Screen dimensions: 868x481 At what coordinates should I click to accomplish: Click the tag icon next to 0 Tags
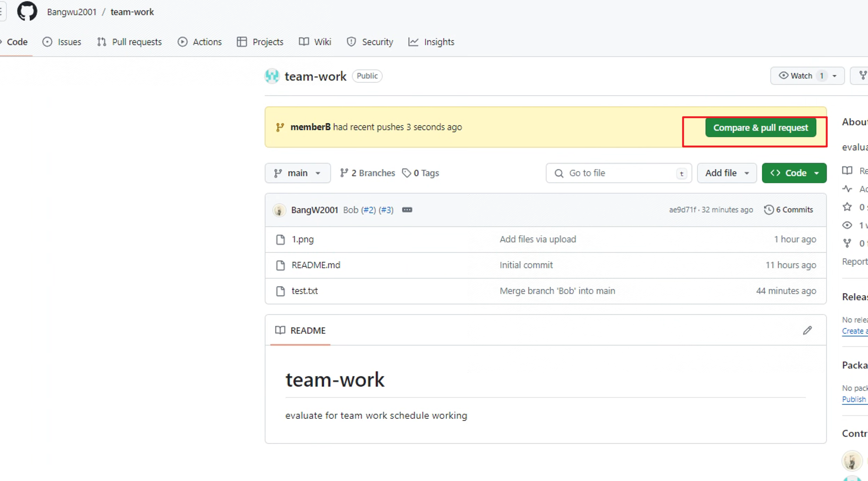[407, 173]
